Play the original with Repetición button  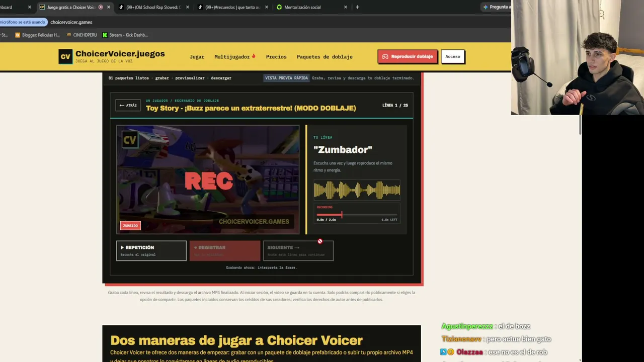pos(151,250)
